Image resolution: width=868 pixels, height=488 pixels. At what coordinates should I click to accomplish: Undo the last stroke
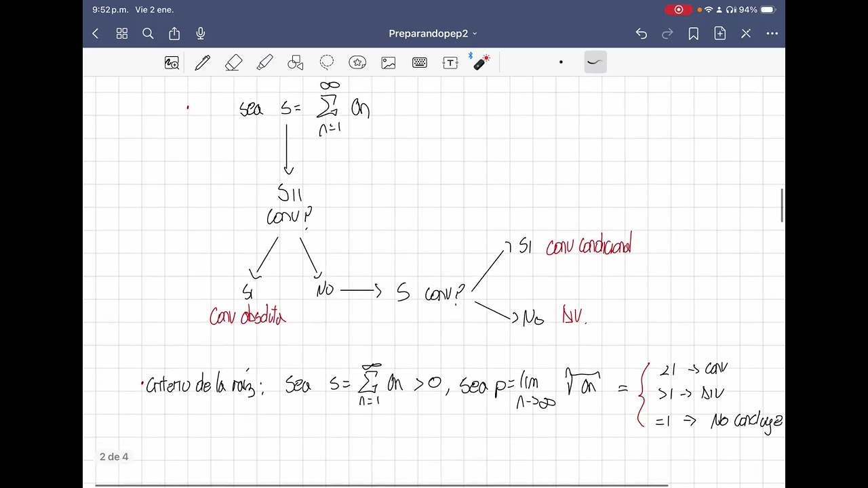[642, 33]
